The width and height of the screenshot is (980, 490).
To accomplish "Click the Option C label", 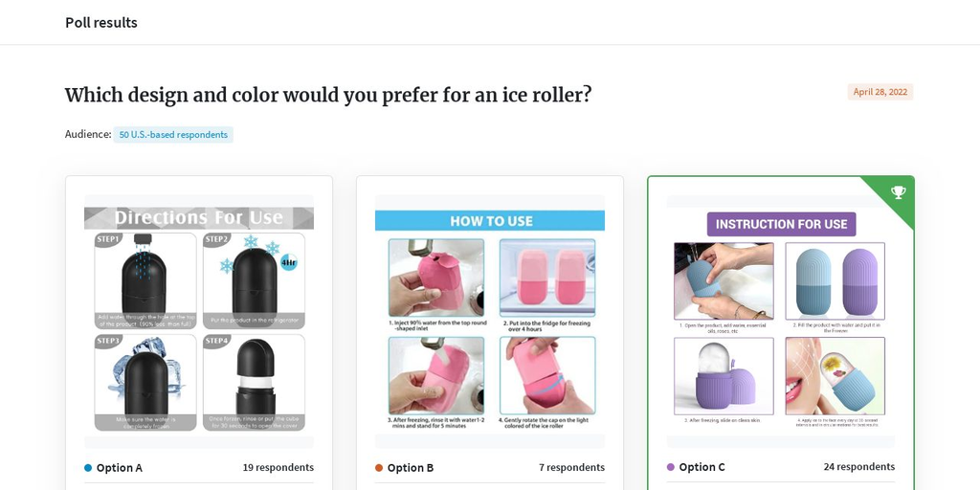I will pos(702,467).
